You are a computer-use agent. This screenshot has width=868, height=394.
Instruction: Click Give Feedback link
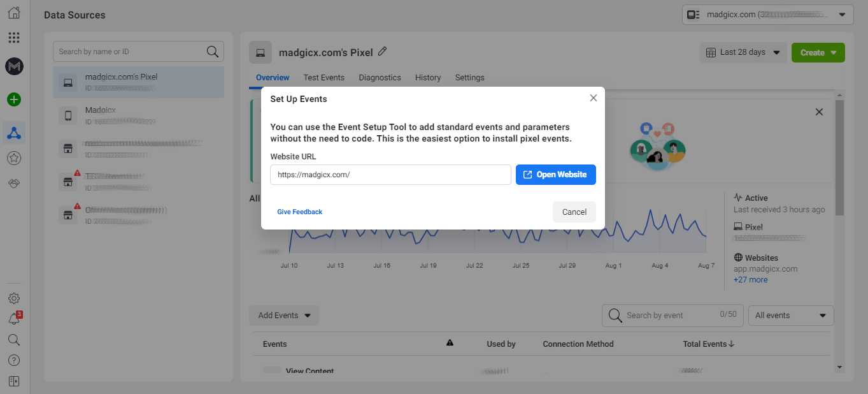pos(300,212)
